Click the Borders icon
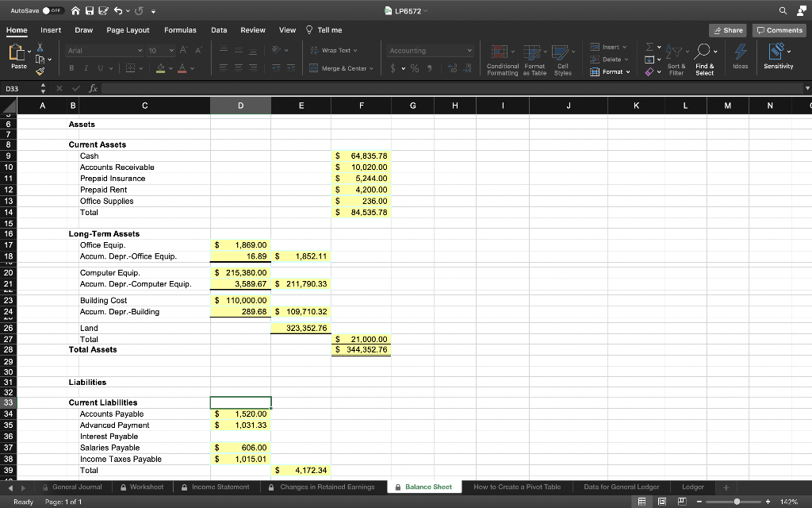The width and height of the screenshot is (812, 508). click(131, 68)
